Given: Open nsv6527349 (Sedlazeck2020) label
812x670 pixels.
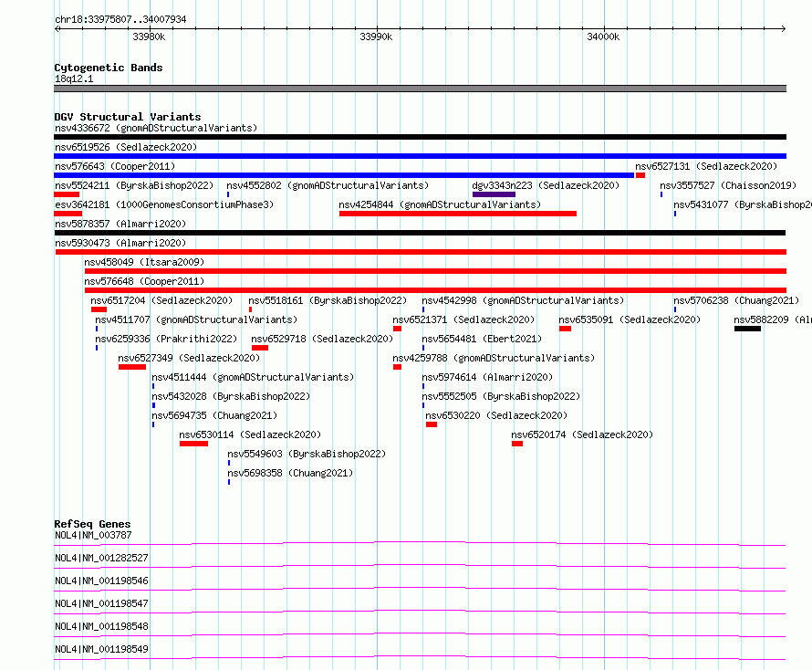Looking at the screenshot, I should [189, 358].
